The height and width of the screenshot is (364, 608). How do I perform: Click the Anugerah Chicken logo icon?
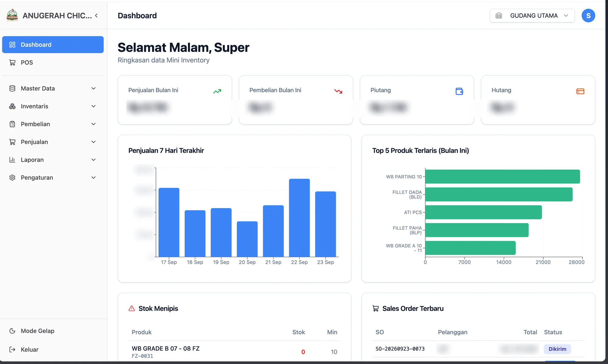(x=12, y=15)
